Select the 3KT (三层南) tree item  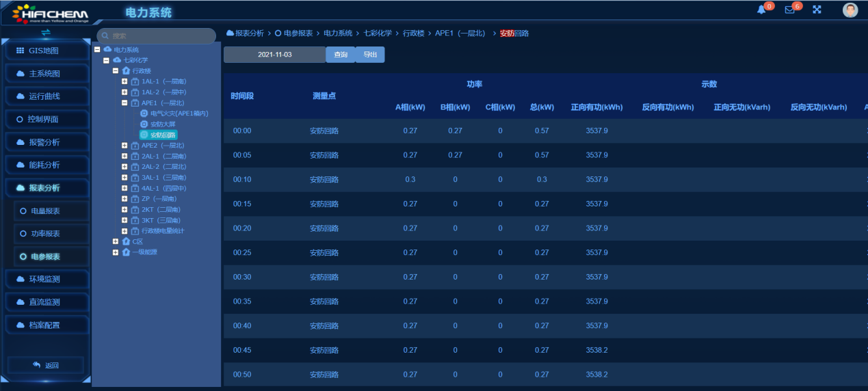click(x=161, y=220)
